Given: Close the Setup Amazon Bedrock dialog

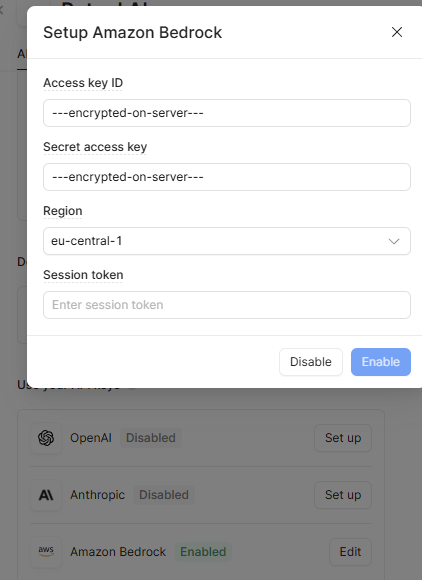Looking at the screenshot, I should point(397,32).
